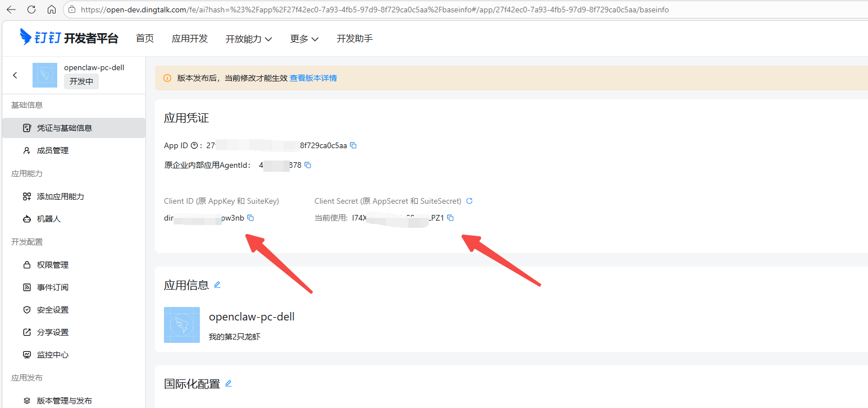Click the 开发配置 sidebar group header
The image size is (868, 408).
(27, 242)
